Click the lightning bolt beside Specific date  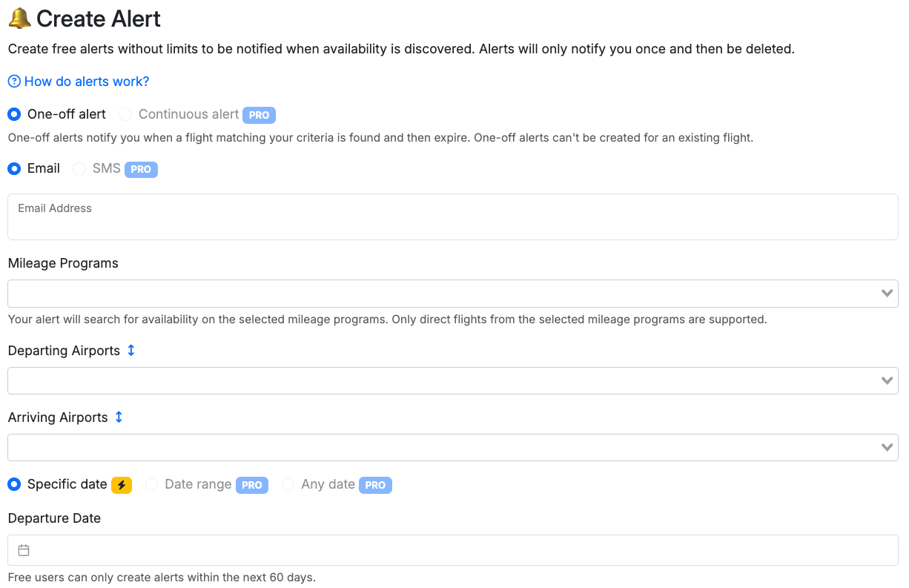123,484
